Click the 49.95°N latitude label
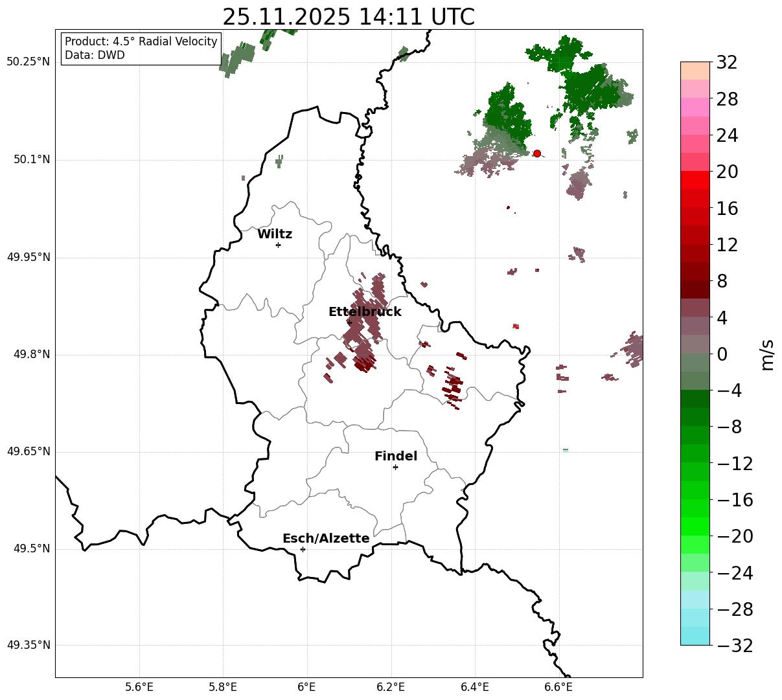782x700 pixels. 28,257
